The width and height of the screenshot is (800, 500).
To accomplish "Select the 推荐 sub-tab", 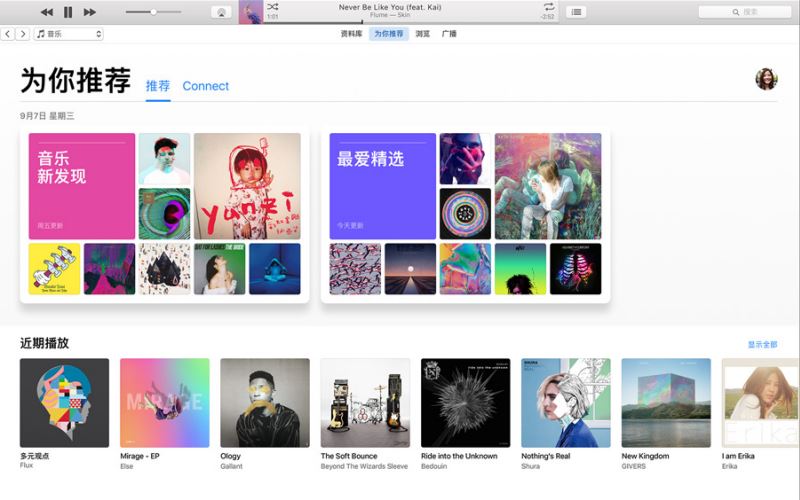I will coord(158,86).
